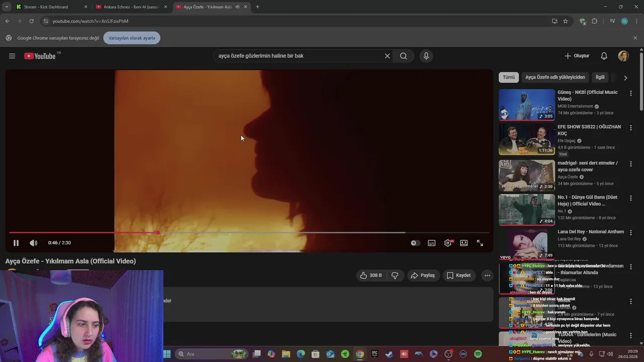Viewport: 644px width, 362px height.
Task: Open the account avatar menu
Action: (623, 56)
